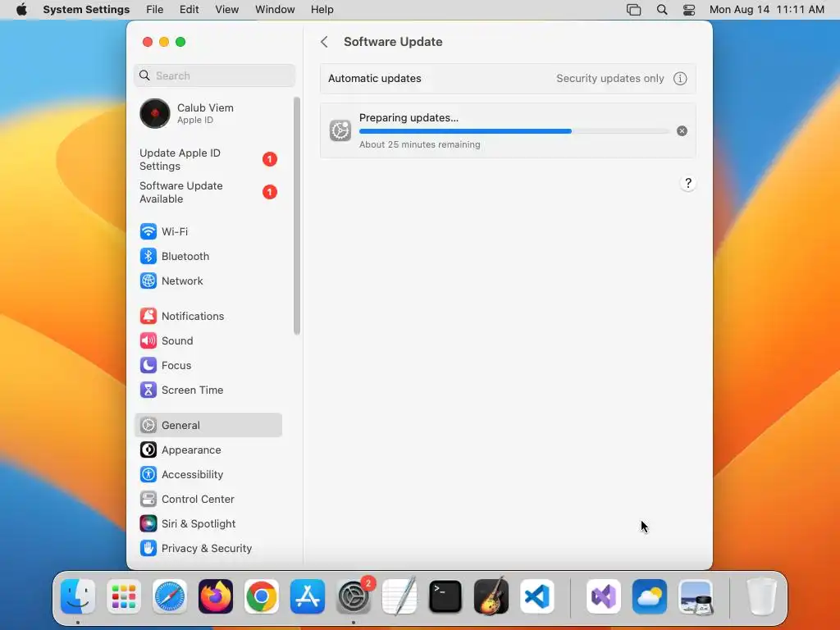Open Software Update Available notice

pos(208,192)
